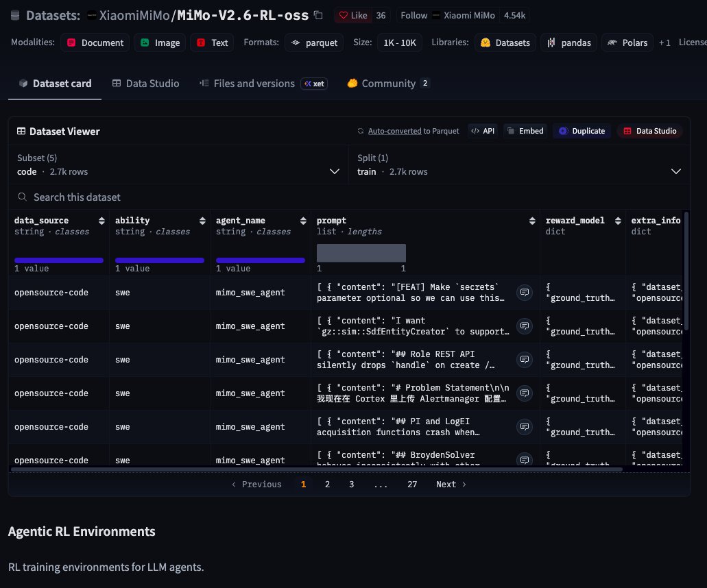Open the Document modality tag
The image size is (707, 588).
pyautogui.click(x=95, y=42)
